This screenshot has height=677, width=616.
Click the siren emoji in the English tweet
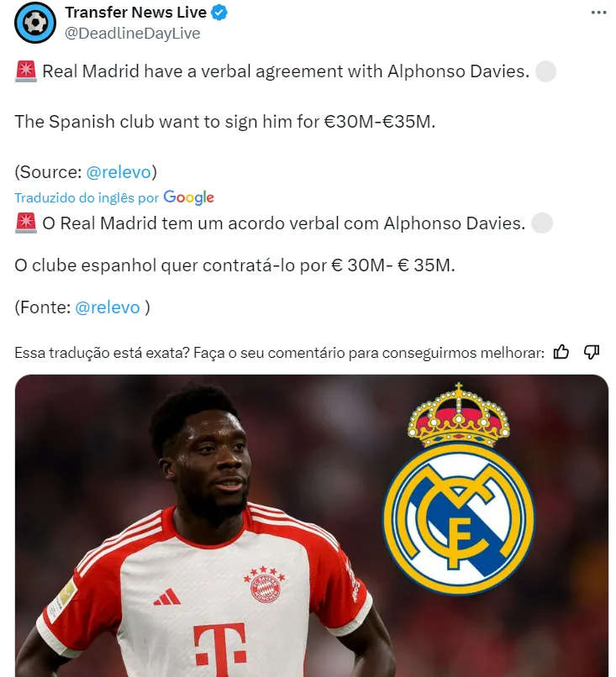point(26,71)
